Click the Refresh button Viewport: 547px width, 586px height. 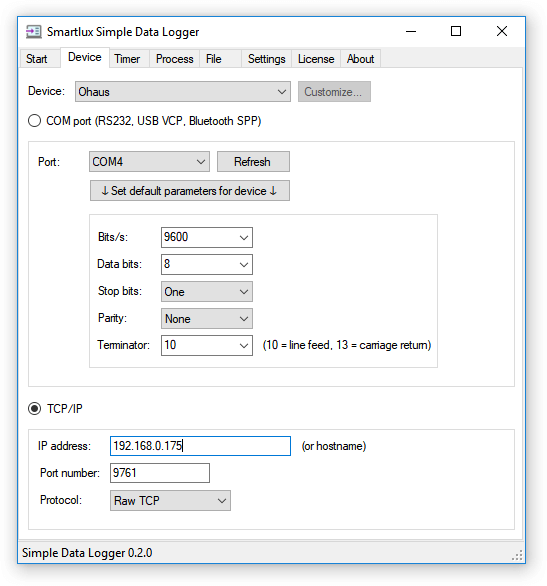point(253,161)
